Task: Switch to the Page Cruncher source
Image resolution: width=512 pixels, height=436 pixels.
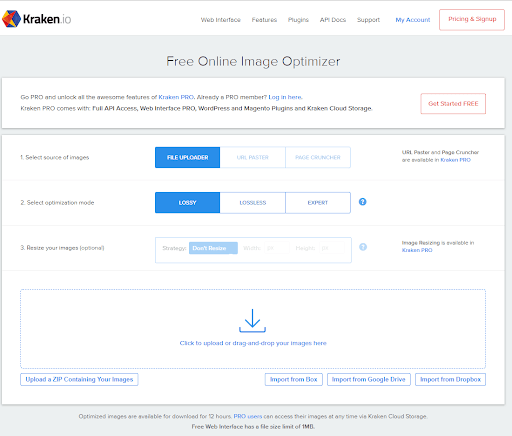Action: (x=318, y=157)
